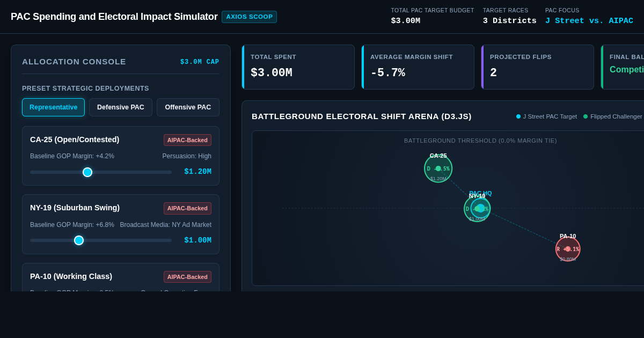This screenshot has width=644, height=338.
Task: Click the AXIOS SCOOP badge
Action: point(249,17)
